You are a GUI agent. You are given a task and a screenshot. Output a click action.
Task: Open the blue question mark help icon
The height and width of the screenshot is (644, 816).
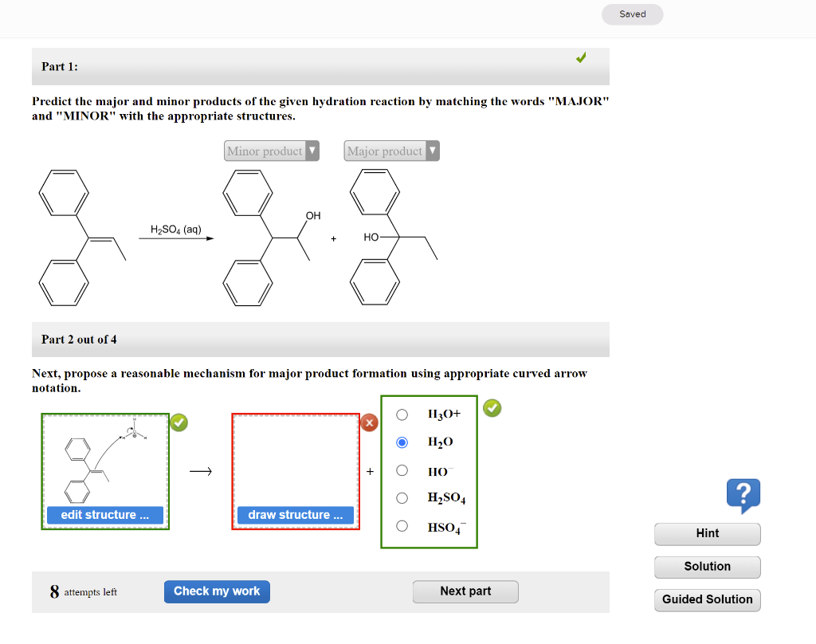(x=743, y=496)
